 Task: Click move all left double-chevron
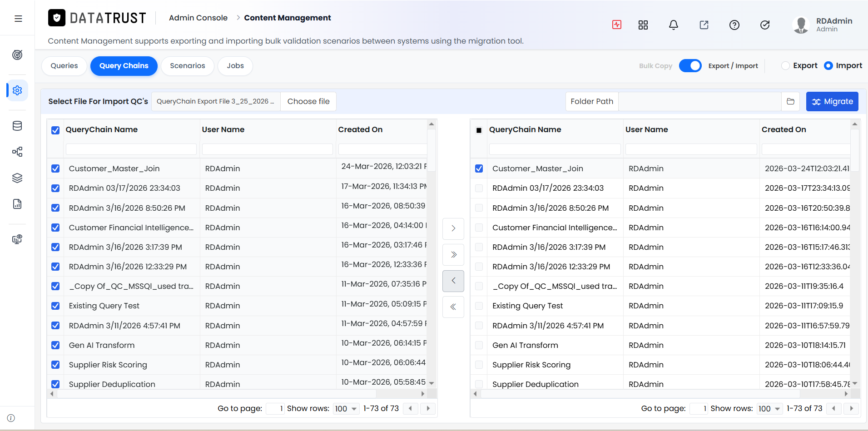pyautogui.click(x=453, y=307)
